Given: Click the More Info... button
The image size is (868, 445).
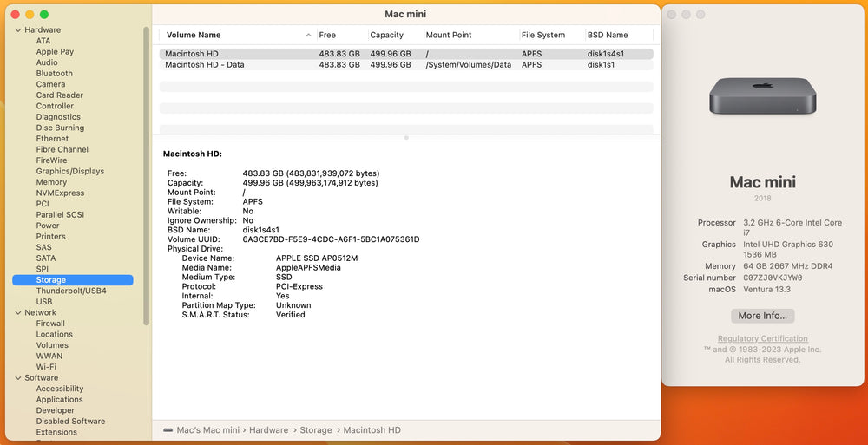Looking at the screenshot, I should pyautogui.click(x=762, y=316).
